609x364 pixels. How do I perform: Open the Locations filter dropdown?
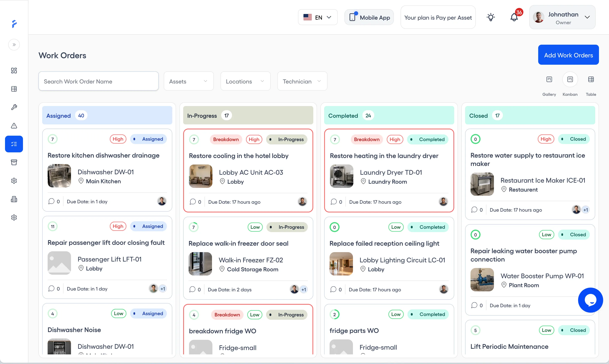point(245,81)
